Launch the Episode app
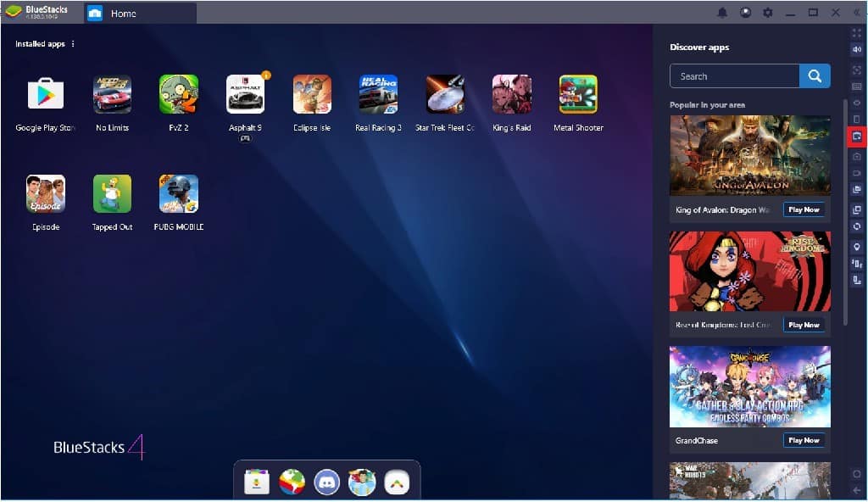The image size is (868, 502). coord(46,194)
